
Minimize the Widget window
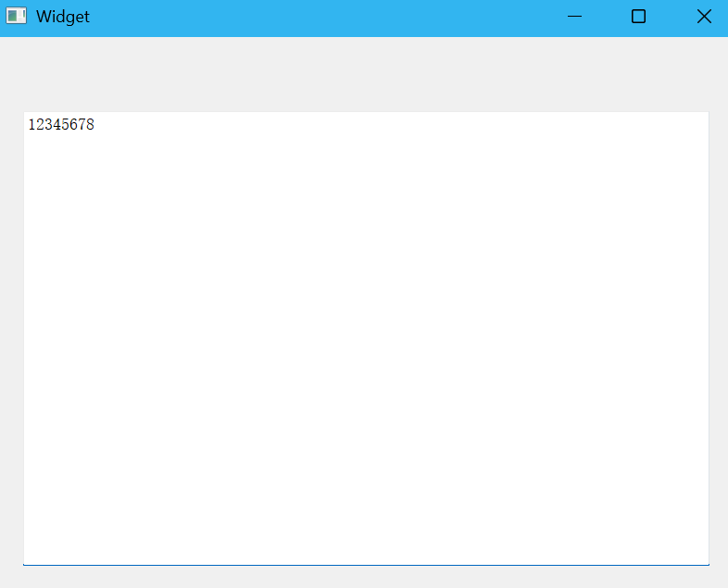[x=574, y=17]
